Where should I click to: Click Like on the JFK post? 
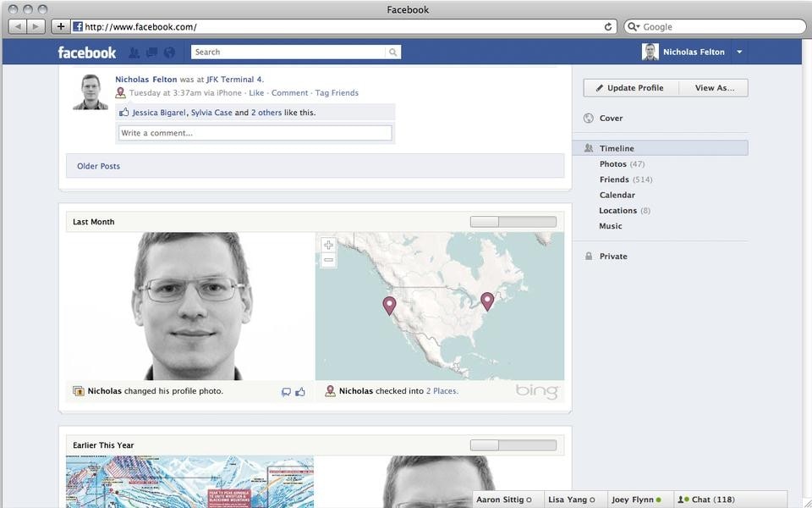pos(256,93)
